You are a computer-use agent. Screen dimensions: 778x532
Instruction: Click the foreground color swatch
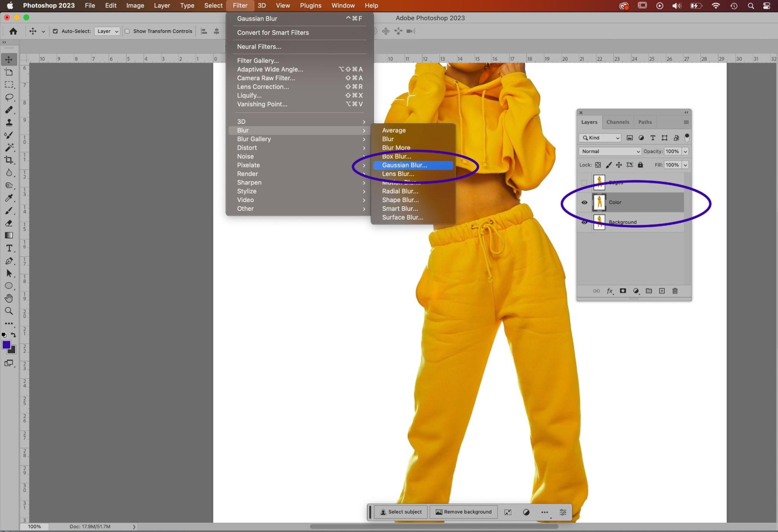6,345
